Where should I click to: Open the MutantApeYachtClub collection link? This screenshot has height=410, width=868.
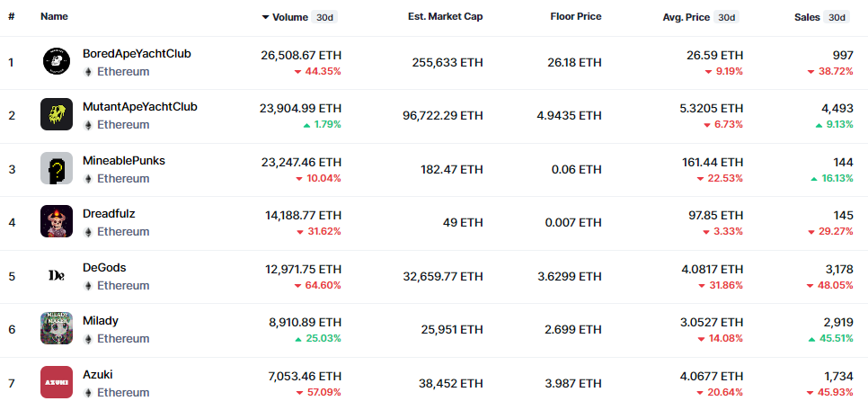point(139,107)
